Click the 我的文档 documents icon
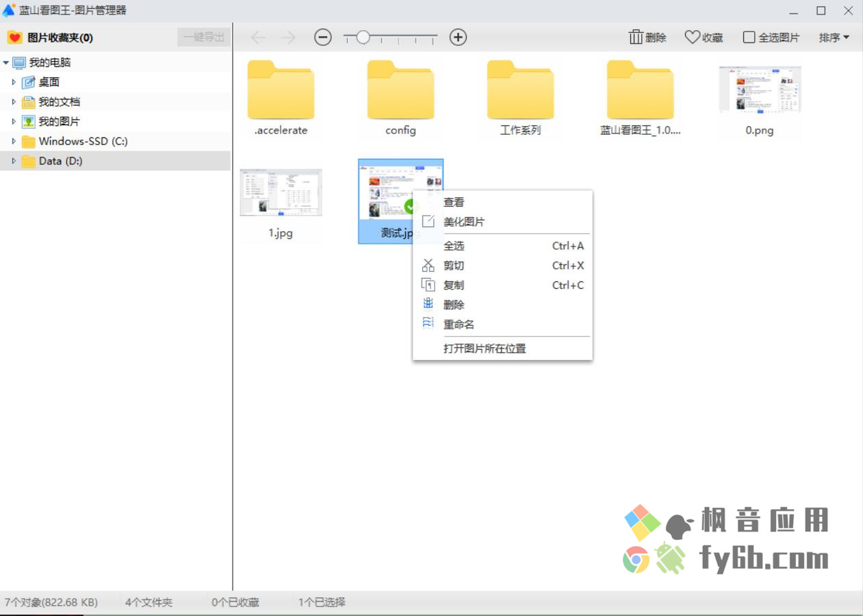The height and width of the screenshot is (616, 863). coord(28,102)
